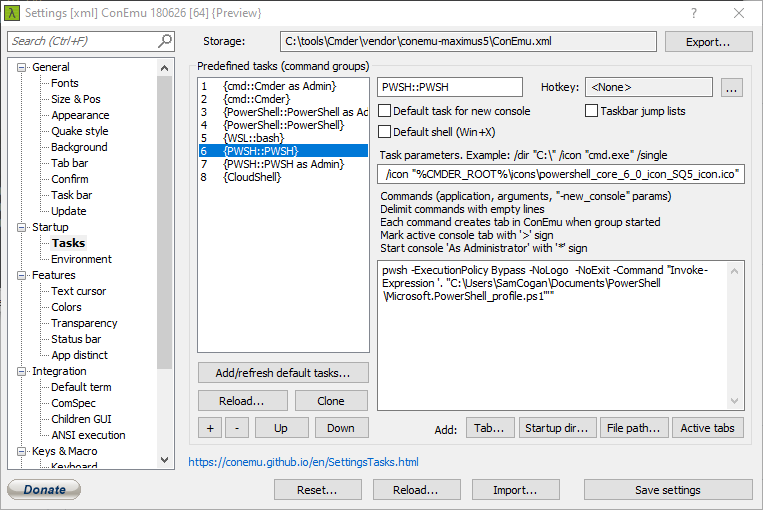Select the {CloudShell} task
The width and height of the screenshot is (763, 510).
pos(283,177)
